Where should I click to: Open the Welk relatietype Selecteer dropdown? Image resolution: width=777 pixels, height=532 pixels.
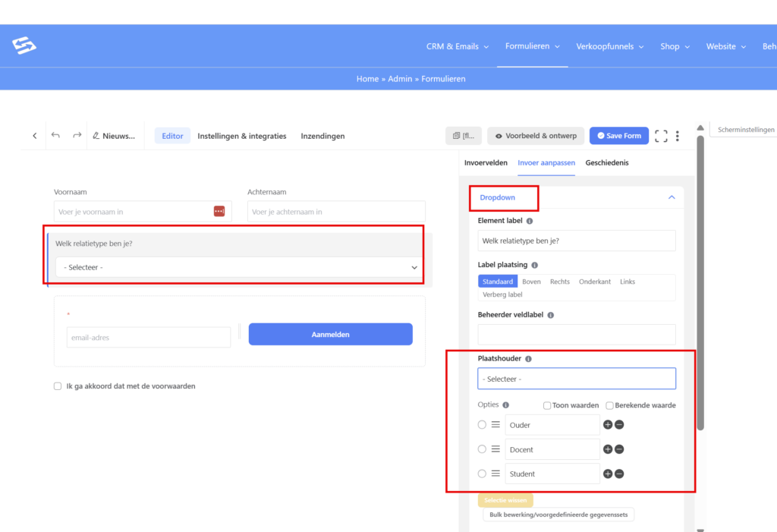[239, 267]
